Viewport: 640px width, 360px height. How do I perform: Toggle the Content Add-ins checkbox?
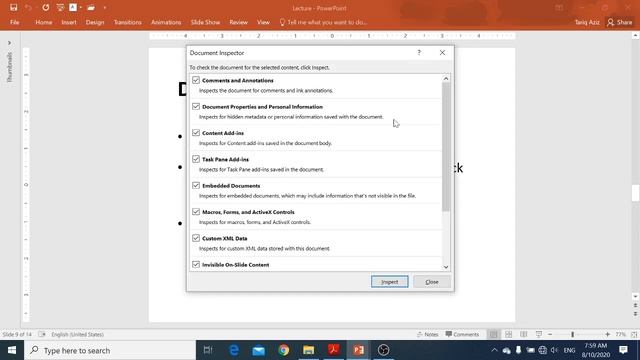(x=196, y=133)
